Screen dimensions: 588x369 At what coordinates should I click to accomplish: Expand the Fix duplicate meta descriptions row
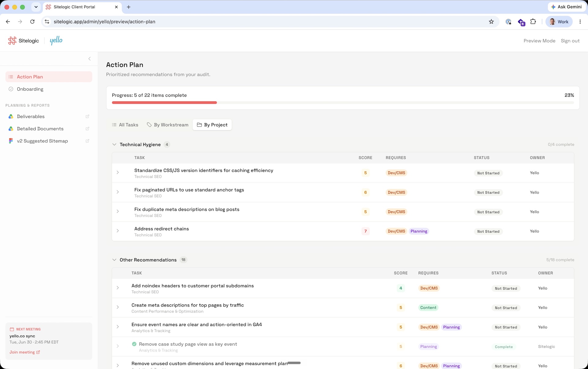(x=118, y=211)
